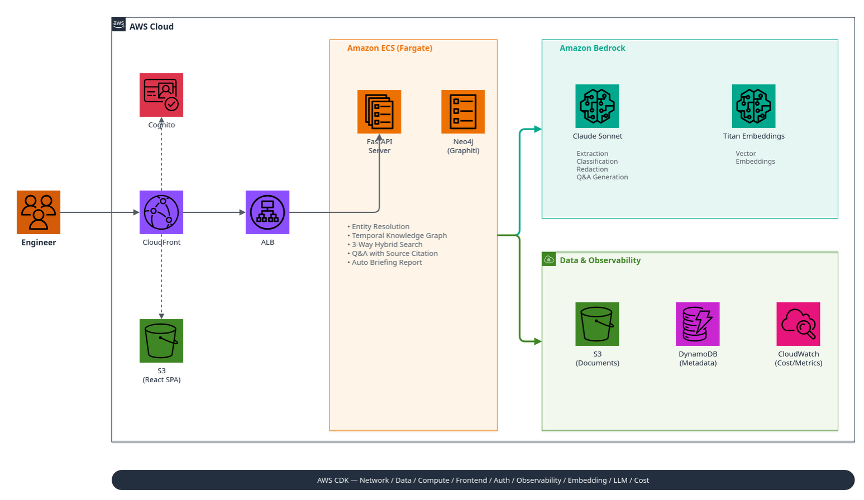Click the S3 React SPA bucket icon

[x=161, y=341]
